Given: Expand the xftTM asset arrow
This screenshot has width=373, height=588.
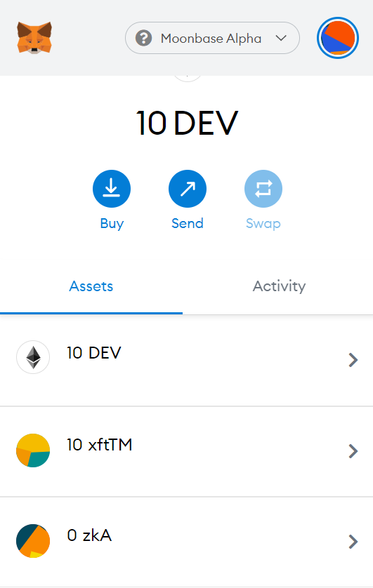Looking at the screenshot, I should pyautogui.click(x=353, y=451).
